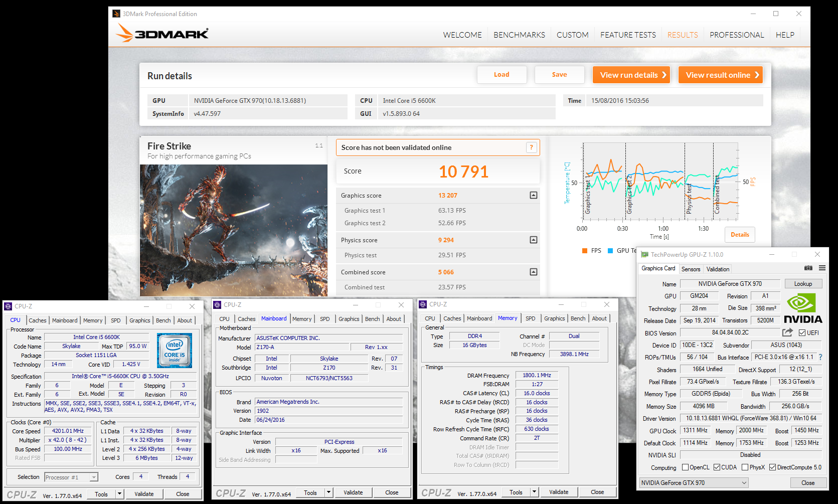Click the Score has not been validated banner
Screen dimensions: 838x504
tap(438, 147)
